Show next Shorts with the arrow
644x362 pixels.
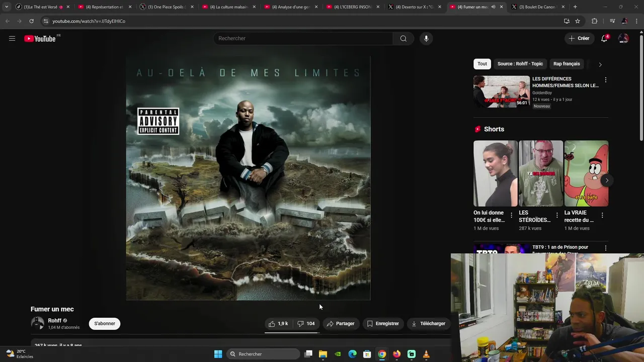607,180
